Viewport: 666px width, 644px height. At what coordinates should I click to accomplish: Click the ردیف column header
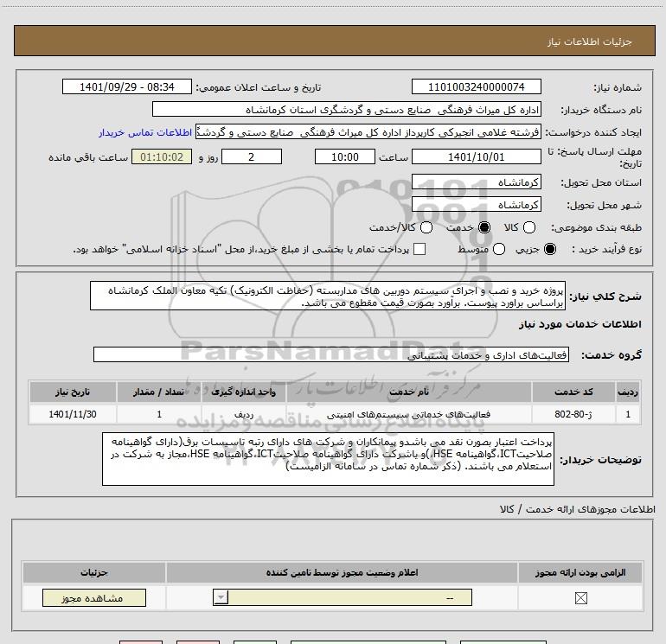tap(628, 392)
